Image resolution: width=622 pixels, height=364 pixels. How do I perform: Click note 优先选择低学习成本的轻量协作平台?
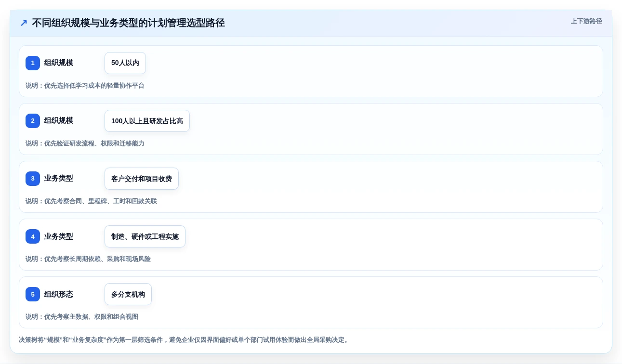coord(85,86)
